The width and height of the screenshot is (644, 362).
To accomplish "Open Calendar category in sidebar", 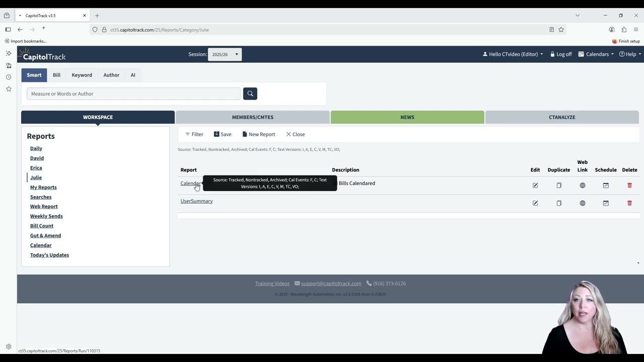I will click(41, 245).
